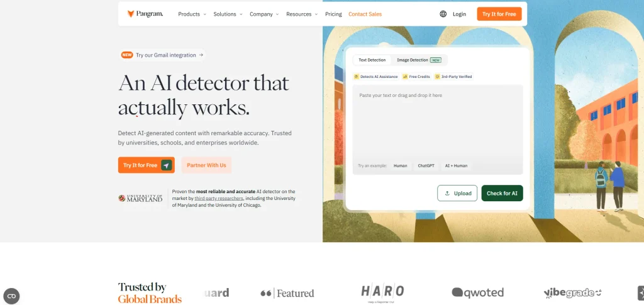The image size is (644, 305).
Task: Open the round widget icon at bottom left
Action: pyautogui.click(x=11, y=296)
